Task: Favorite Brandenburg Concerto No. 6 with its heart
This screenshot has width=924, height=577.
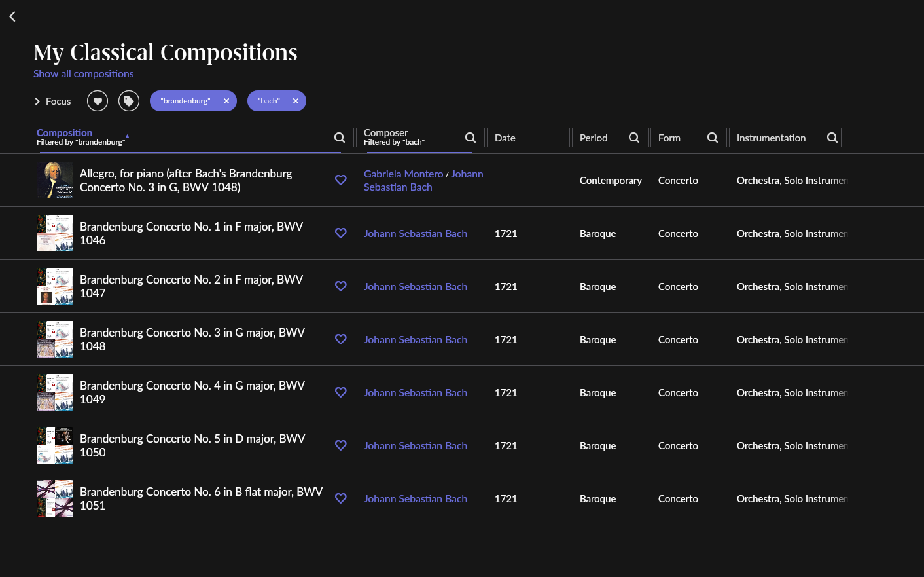Action: tap(341, 498)
